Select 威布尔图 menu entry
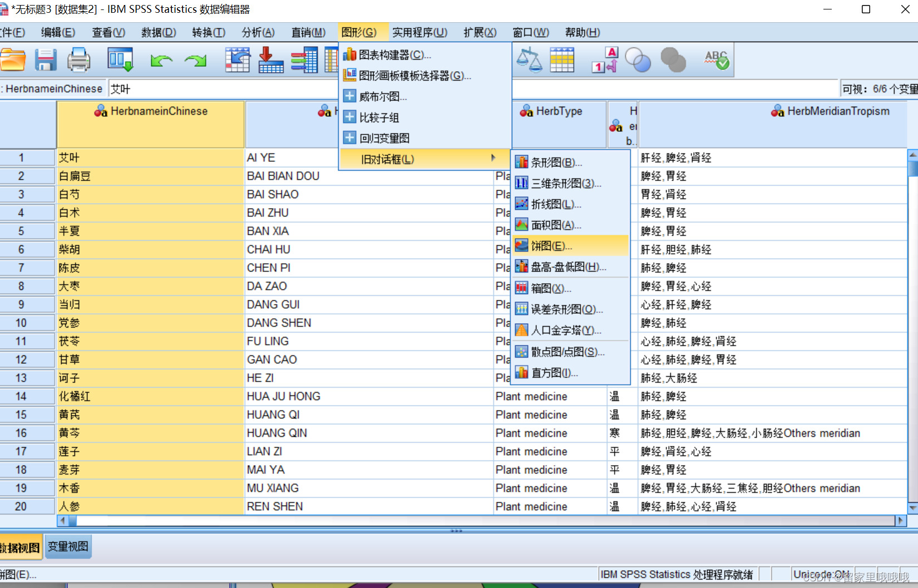918x588 pixels. coord(426,96)
